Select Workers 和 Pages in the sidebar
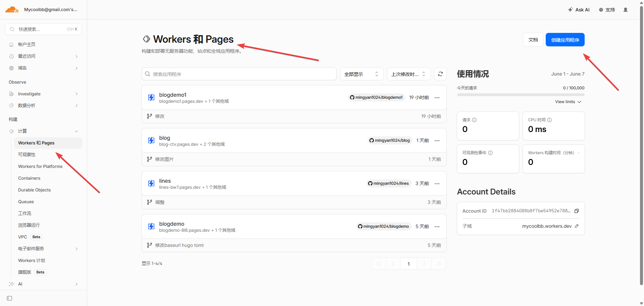This screenshot has width=644, height=306. tap(48, 143)
